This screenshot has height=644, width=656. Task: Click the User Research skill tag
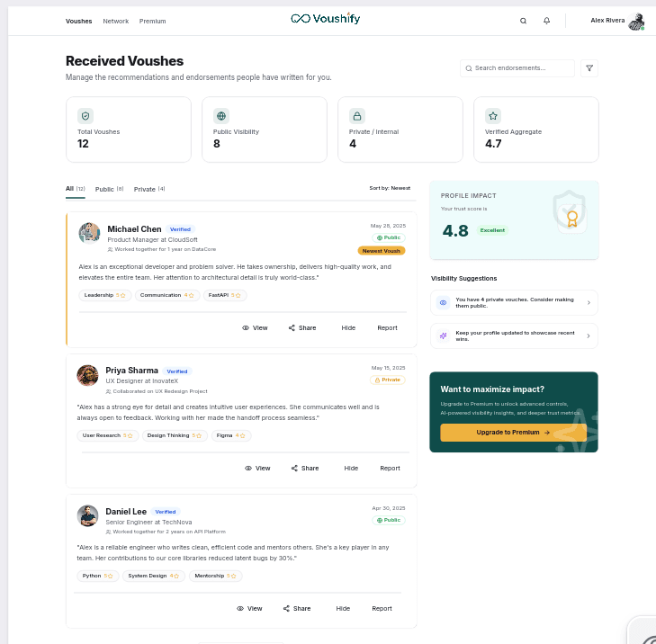[x=108, y=435]
